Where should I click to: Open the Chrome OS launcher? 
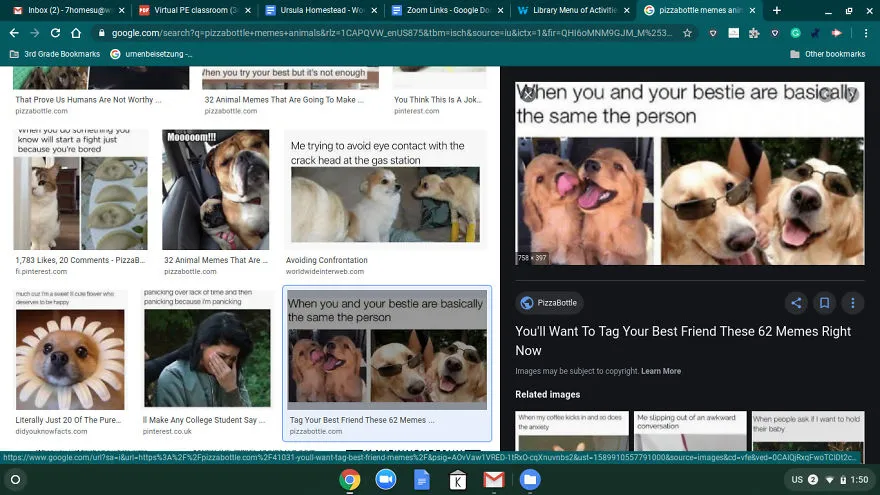coord(16,480)
